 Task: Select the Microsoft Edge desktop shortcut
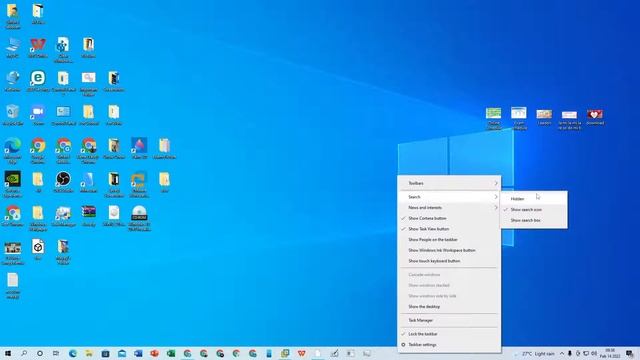point(13,151)
